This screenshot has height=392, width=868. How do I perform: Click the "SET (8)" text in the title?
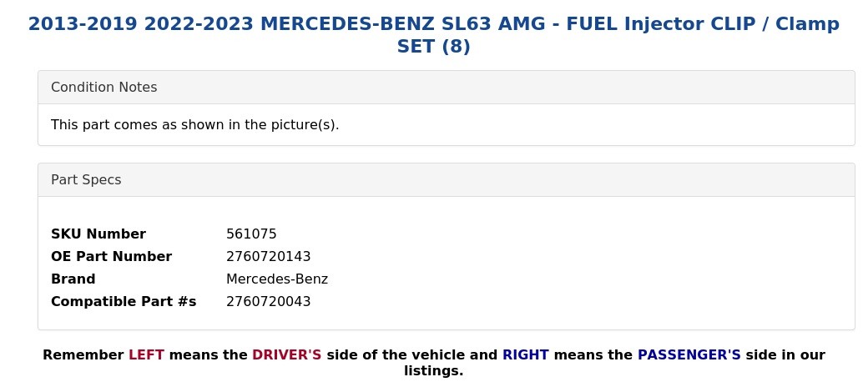pos(433,47)
